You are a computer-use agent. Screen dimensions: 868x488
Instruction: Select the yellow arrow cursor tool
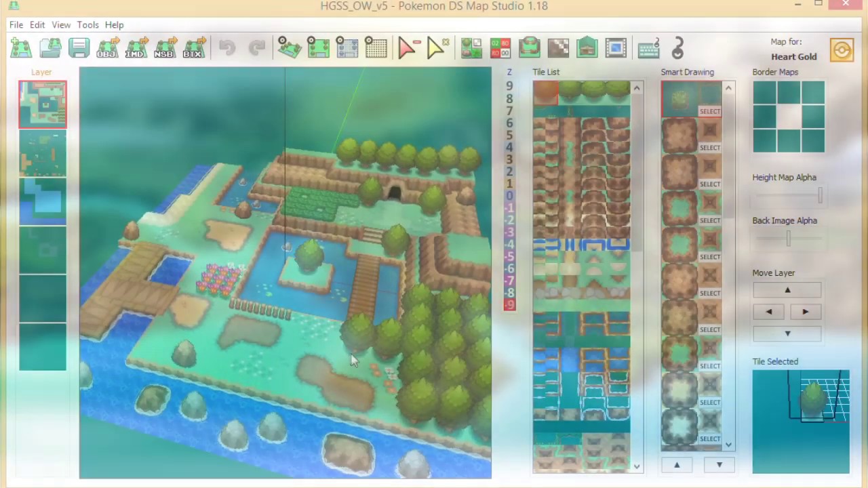[437, 48]
